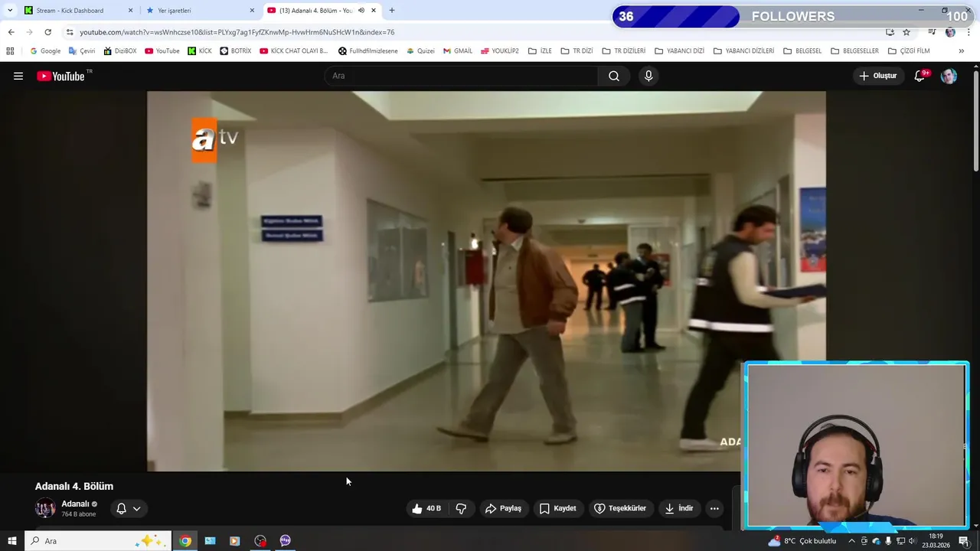Save the video with Kaydet
This screenshot has height=551, width=980.
tap(557, 508)
